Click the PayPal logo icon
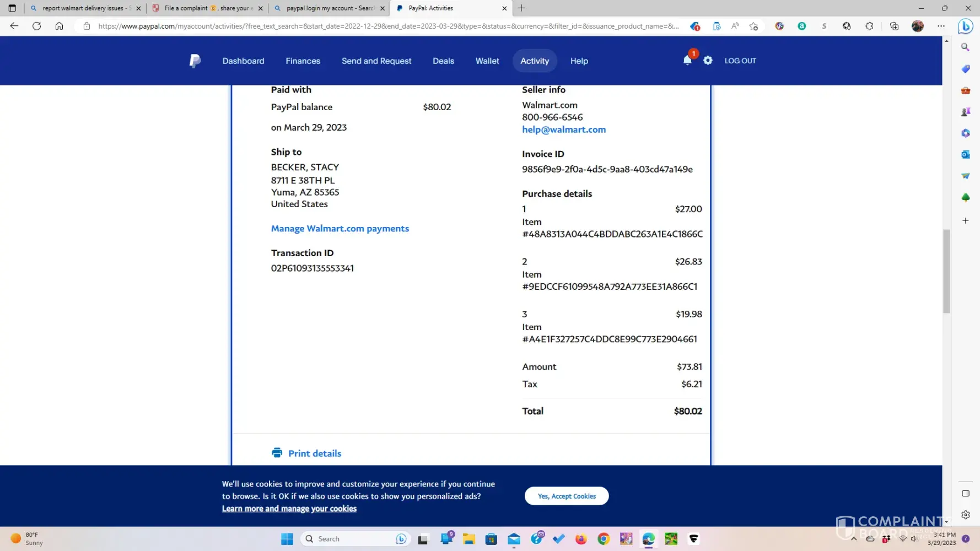This screenshot has width=980, height=551. 195,61
